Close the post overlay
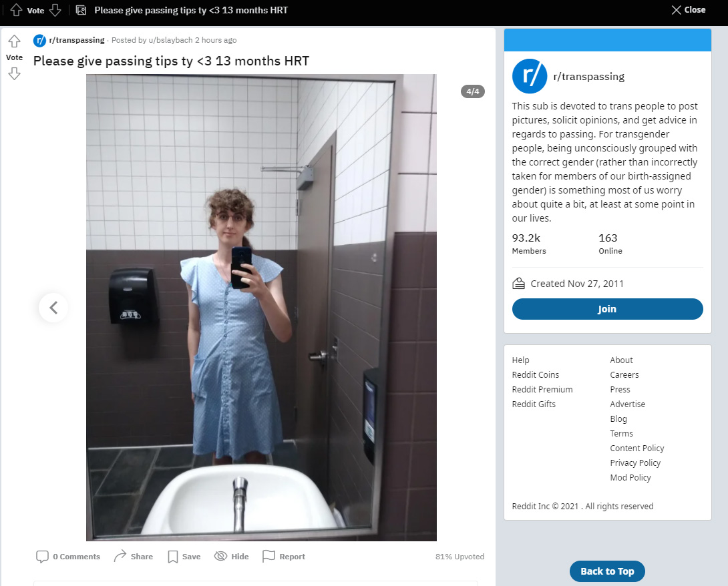This screenshot has width=728, height=586. (x=689, y=10)
